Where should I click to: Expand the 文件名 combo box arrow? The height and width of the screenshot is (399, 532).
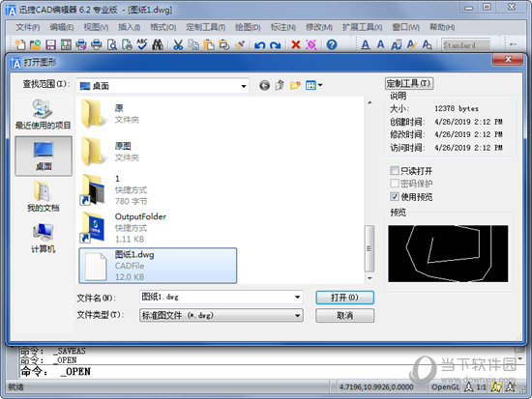tap(297, 298)
